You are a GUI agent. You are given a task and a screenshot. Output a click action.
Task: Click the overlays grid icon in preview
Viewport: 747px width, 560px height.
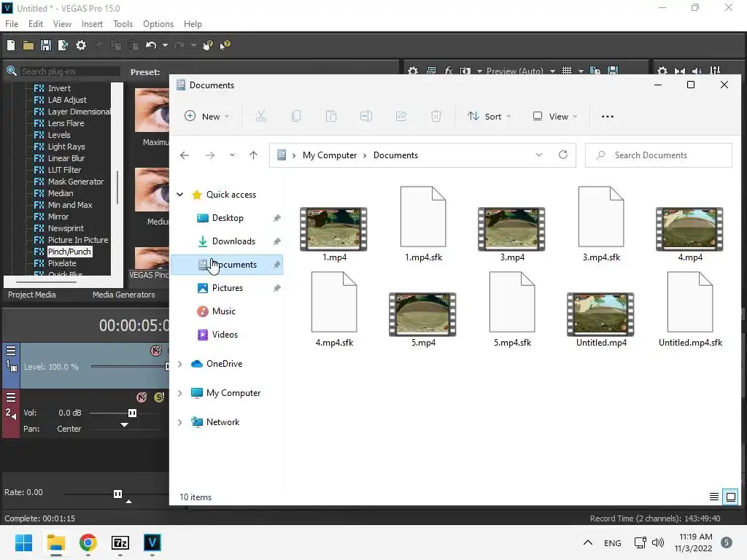pyautogui.click(x=566, y=71)
